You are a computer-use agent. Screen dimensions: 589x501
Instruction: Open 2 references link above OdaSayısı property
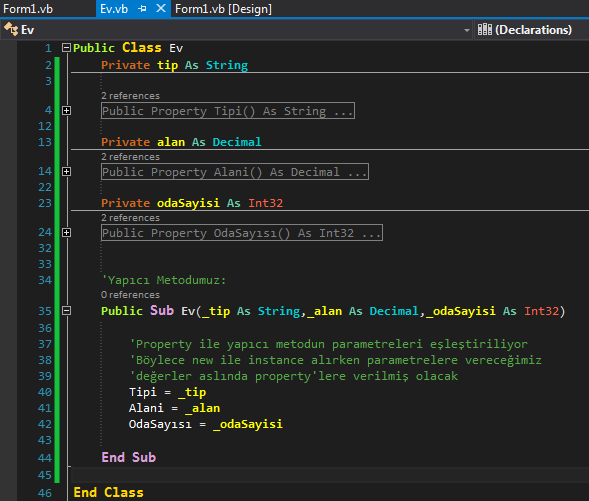point(130,218)
